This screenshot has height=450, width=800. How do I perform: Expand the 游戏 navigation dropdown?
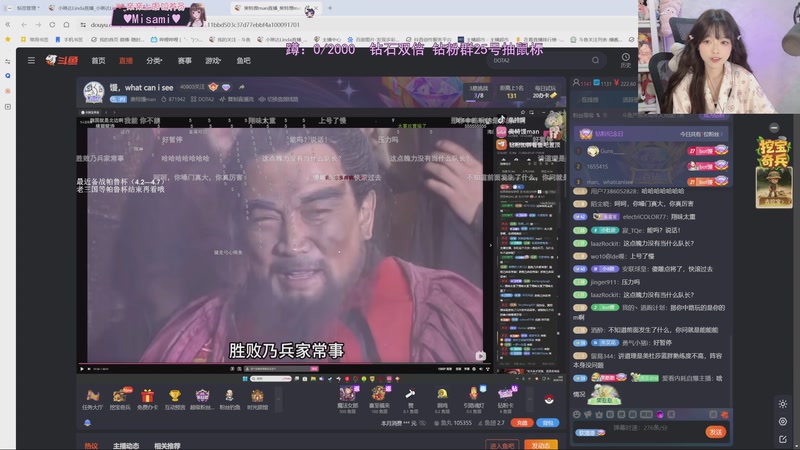[213, 61]
